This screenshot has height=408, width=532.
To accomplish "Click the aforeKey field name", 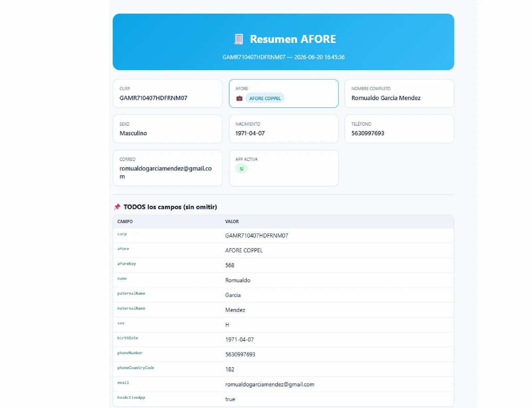I will (127, 264).
